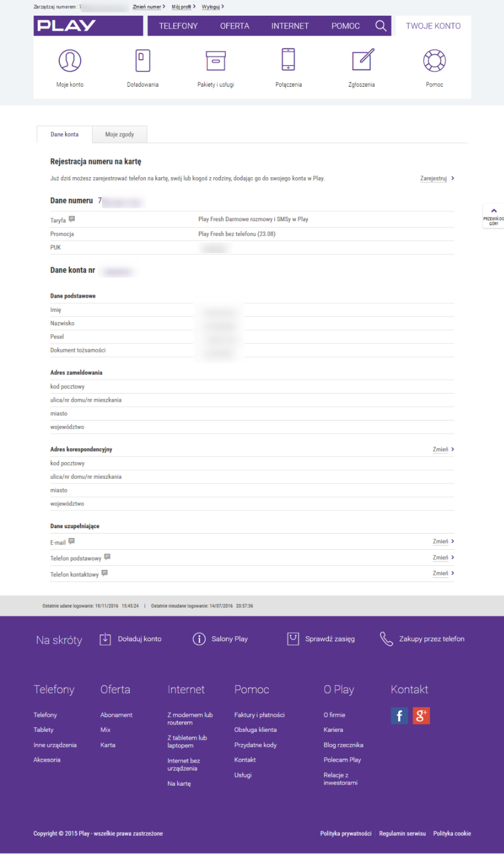Click the Taryfa info tooltip icon
Screen dimensions: 504x862
[x=72, y=219]
